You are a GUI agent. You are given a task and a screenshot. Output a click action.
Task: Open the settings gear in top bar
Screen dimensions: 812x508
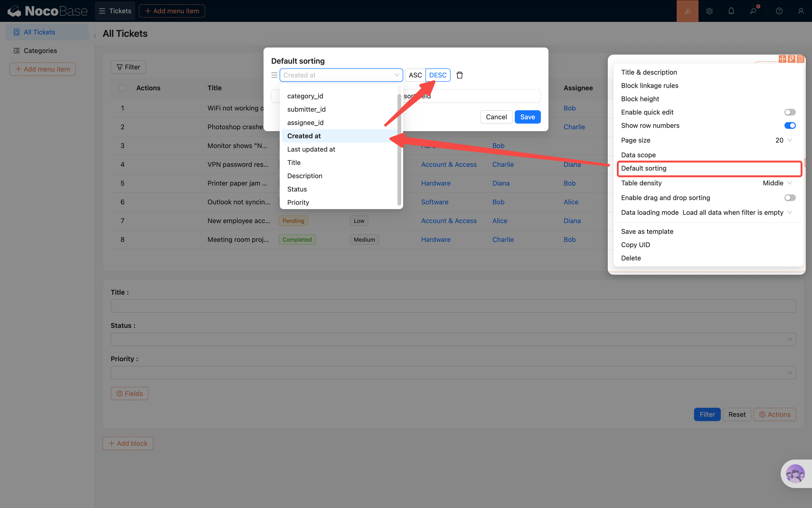[x=709, y=11]
